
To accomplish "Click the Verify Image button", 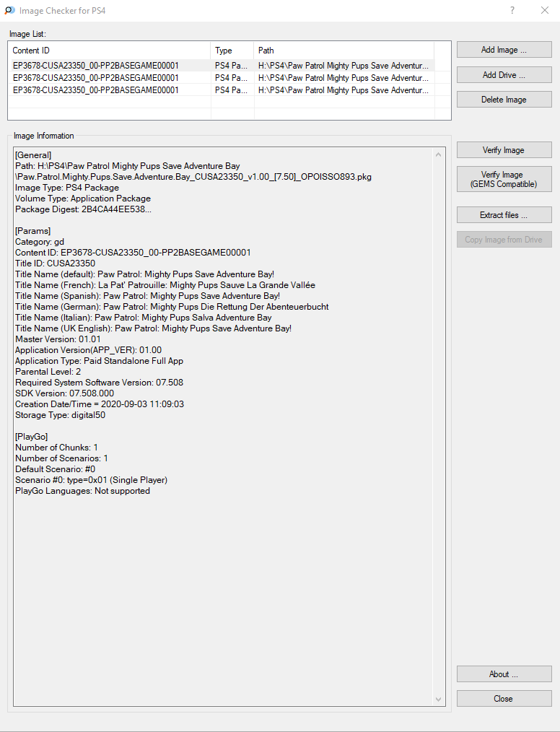I will click(x=504, y=150).
